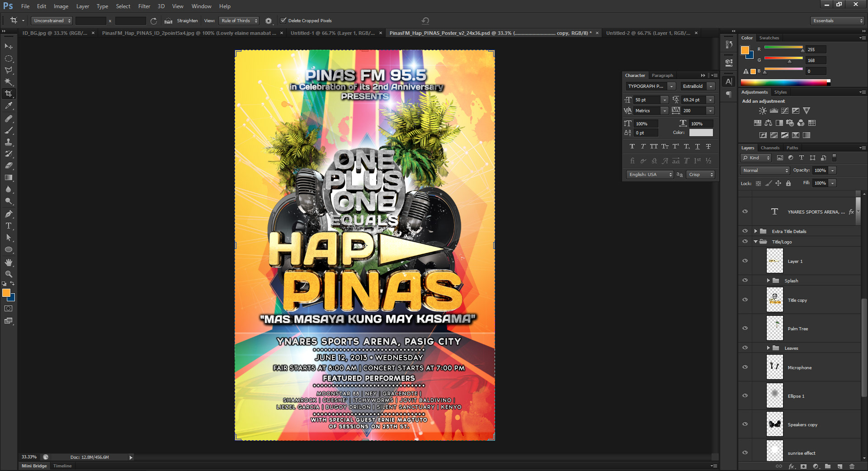Image resolution: width=868 pixels, height=471 pixels.
Task: Select the Clone Stamp tool
Action: coord(9,142)
